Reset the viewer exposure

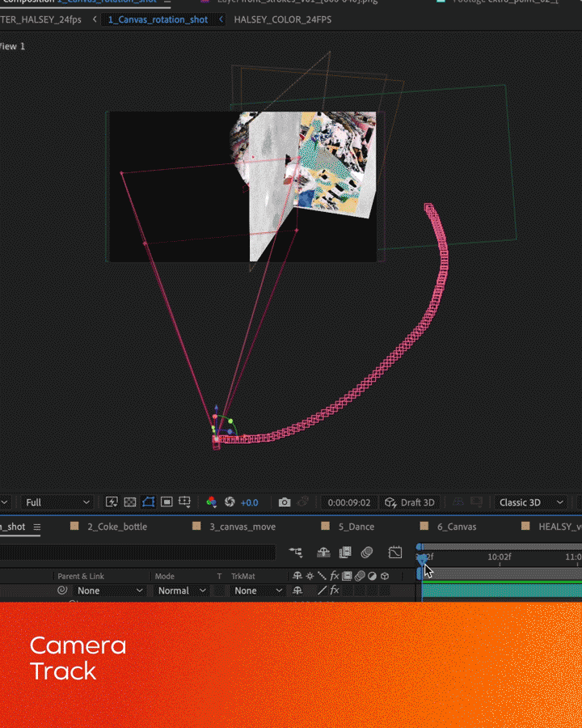[x=230, y=502]
